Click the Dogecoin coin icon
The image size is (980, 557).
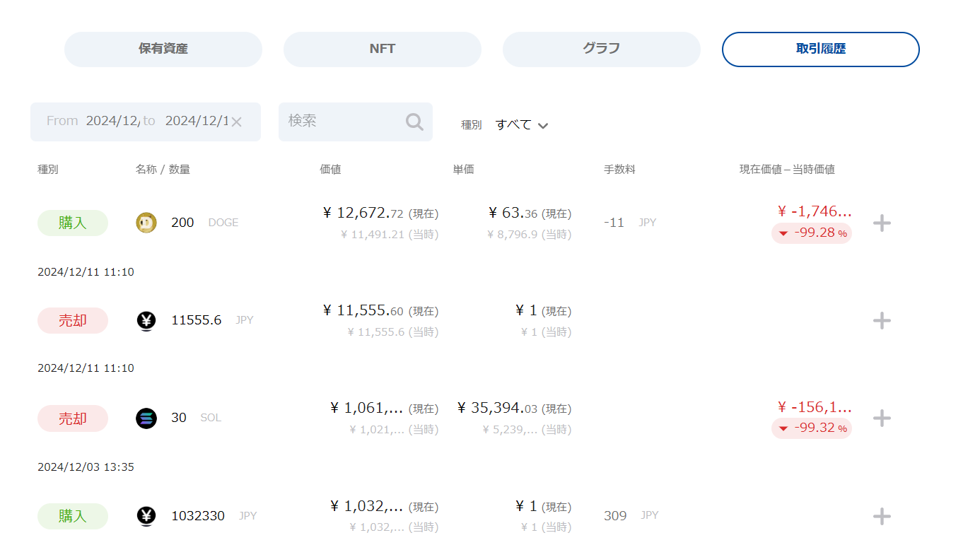click(146, 223)
